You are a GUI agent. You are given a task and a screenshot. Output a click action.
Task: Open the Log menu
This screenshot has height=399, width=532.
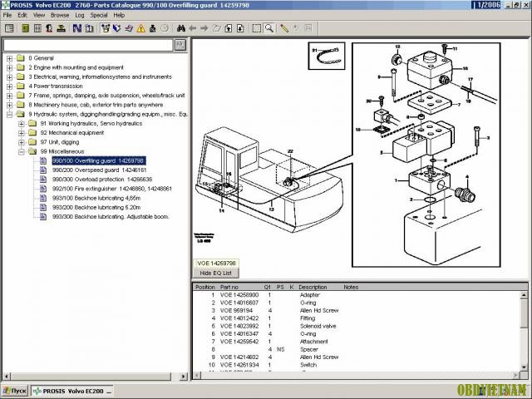pyautogui.click(x=80, y=15)
